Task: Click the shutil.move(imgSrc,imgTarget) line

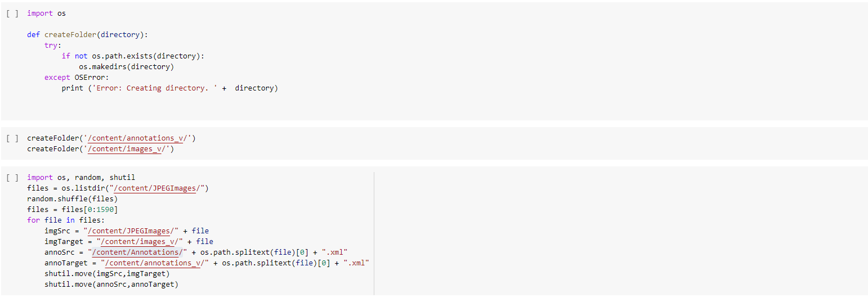Action: click(107, 274)
